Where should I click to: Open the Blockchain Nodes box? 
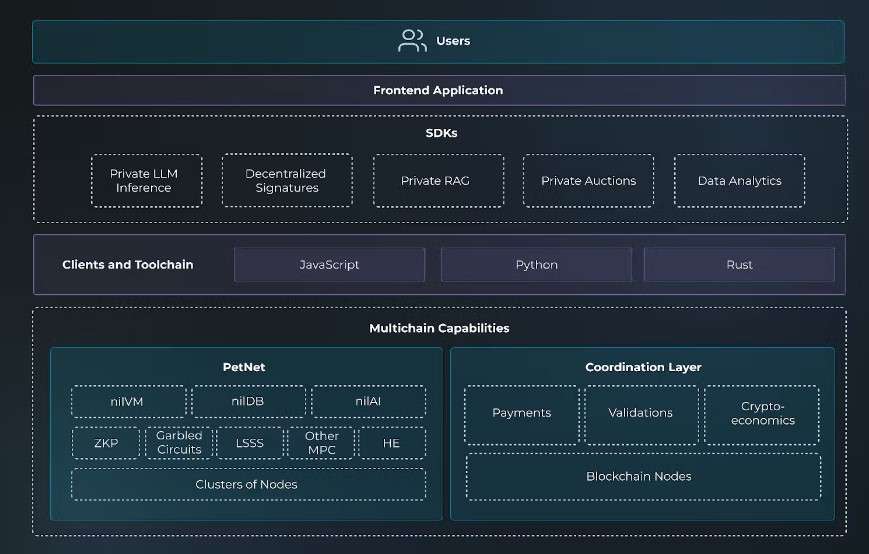pyautogui.click(x=643, y=477)
